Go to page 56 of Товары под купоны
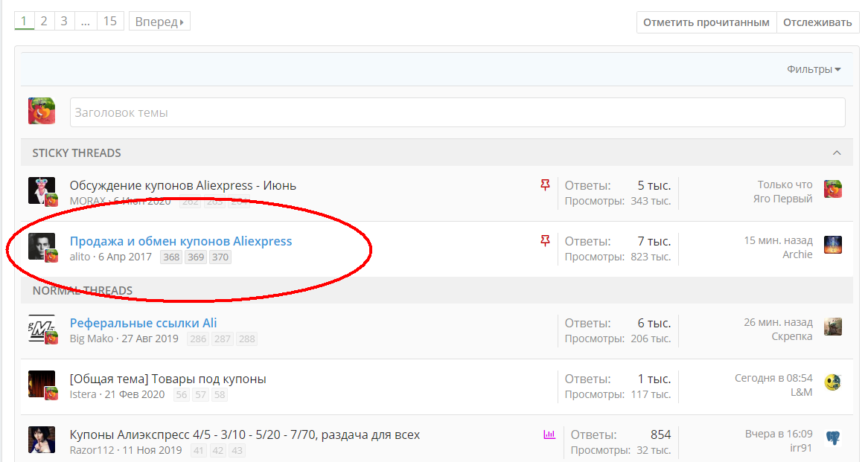The height and width of the screenshot is (462, 868). pyautogui.click(x=181, y=395)
